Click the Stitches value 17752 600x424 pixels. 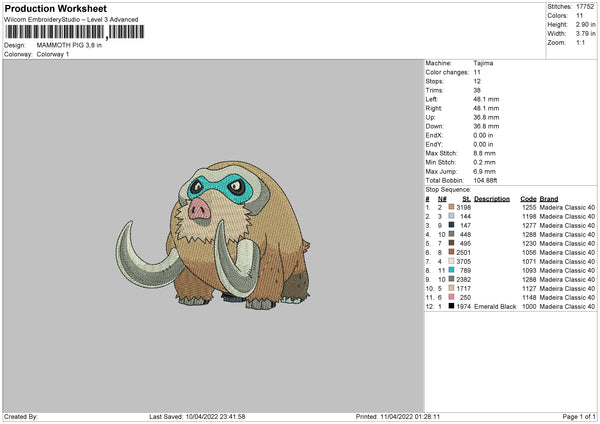[585, 7]
